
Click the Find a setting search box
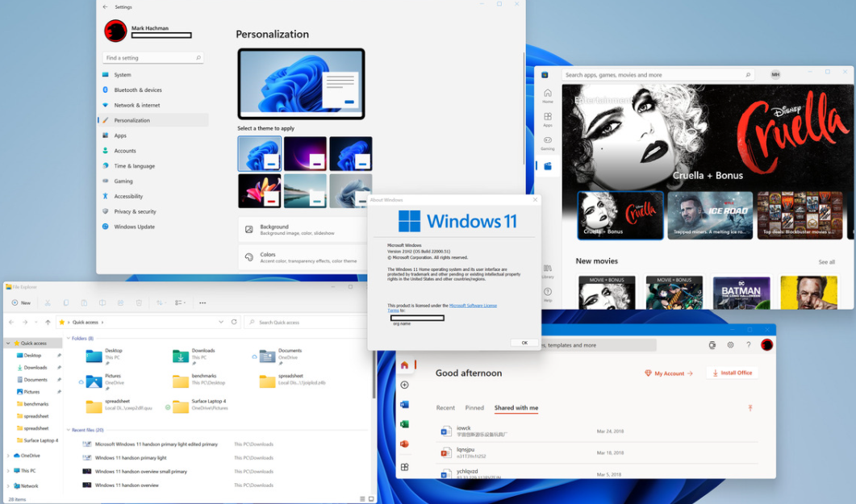click(152, 58)
